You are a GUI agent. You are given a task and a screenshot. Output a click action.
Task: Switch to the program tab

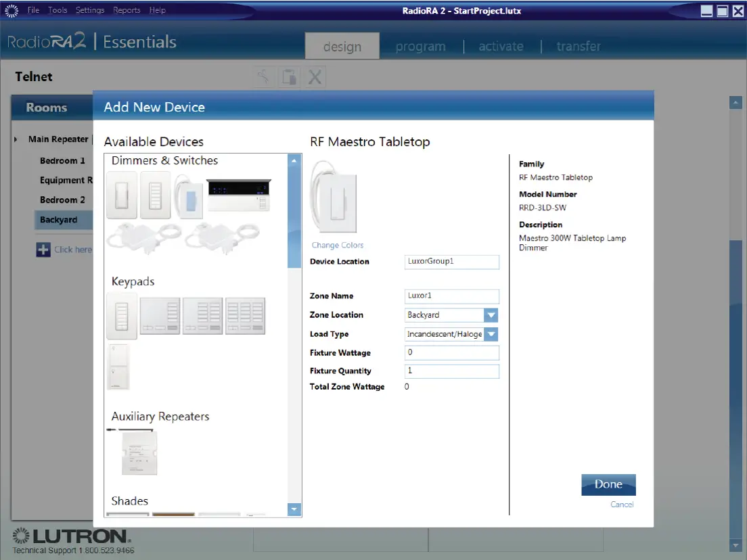tap(421, 46)
